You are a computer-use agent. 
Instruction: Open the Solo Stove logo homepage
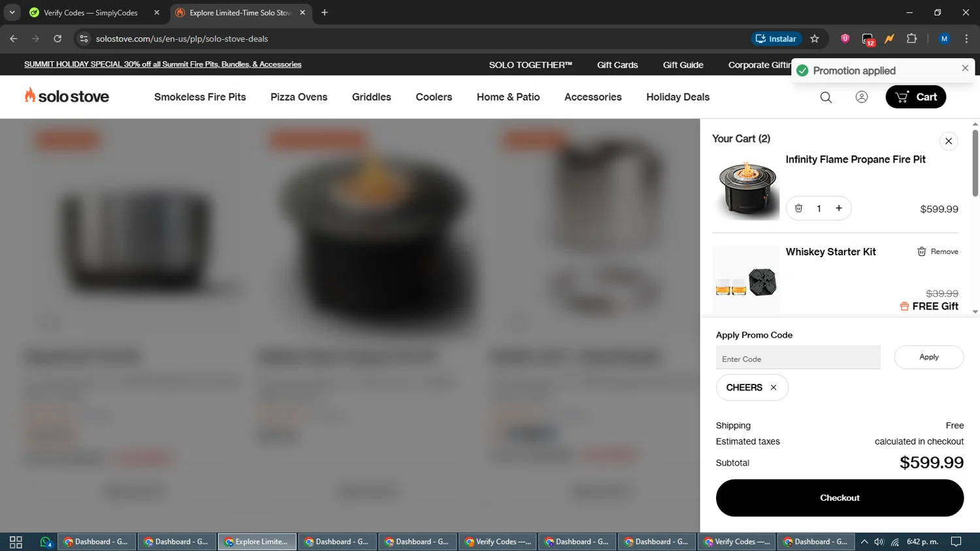click(67, 97)
